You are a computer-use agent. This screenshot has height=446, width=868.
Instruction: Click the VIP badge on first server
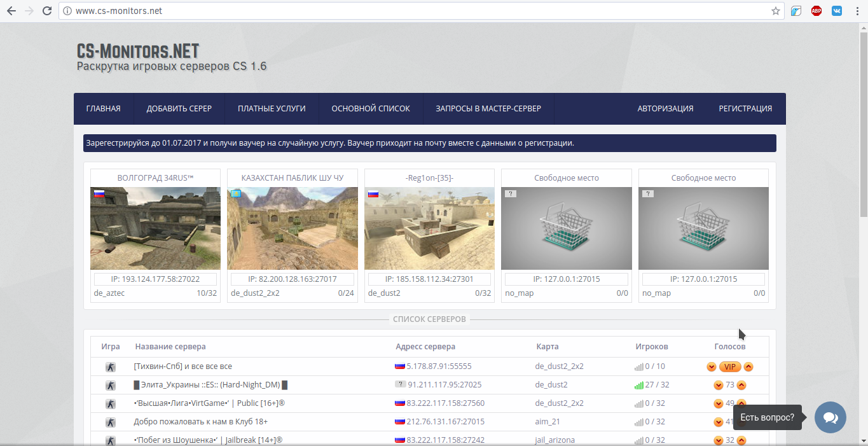point(730,366)
